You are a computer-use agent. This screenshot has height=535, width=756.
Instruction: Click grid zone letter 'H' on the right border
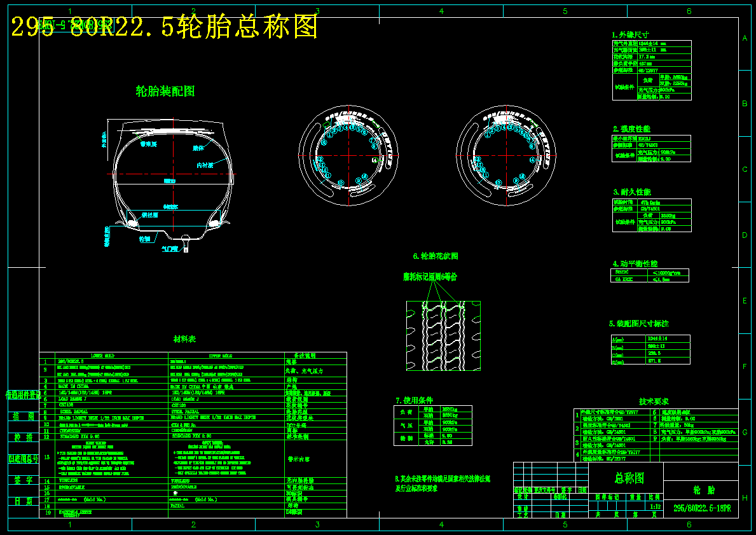coord(745,498)
